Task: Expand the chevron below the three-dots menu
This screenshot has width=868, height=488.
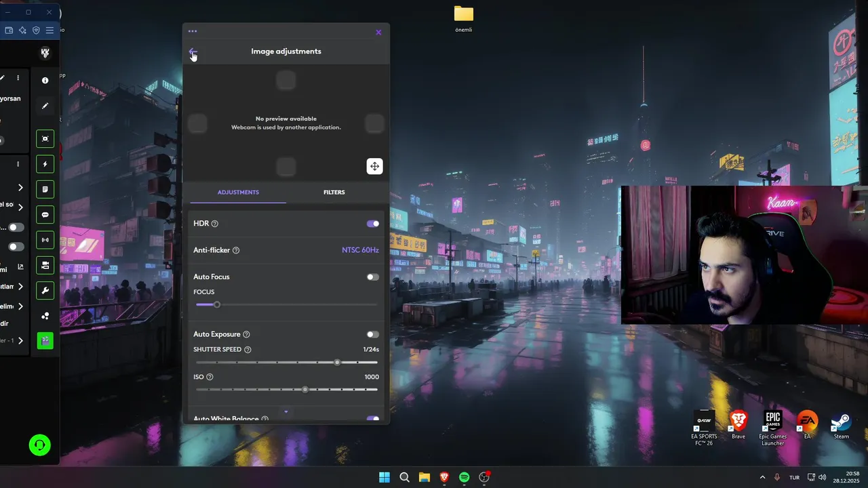Action: pos(20,188)
